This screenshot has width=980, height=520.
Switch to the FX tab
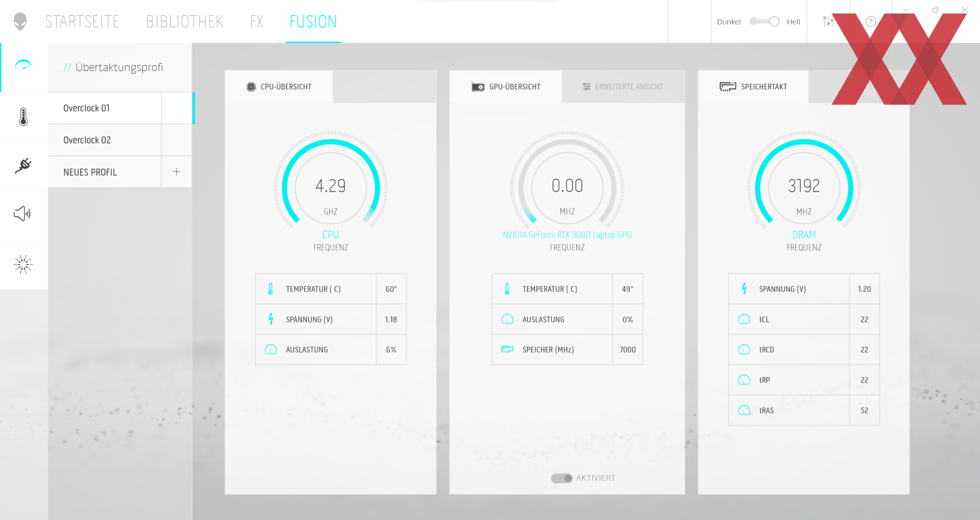[x=257, y=21]
